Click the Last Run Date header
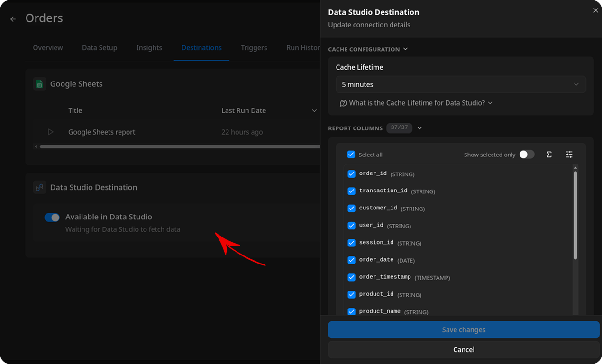This screenshot has height=364, width=602. pos(244,110)
